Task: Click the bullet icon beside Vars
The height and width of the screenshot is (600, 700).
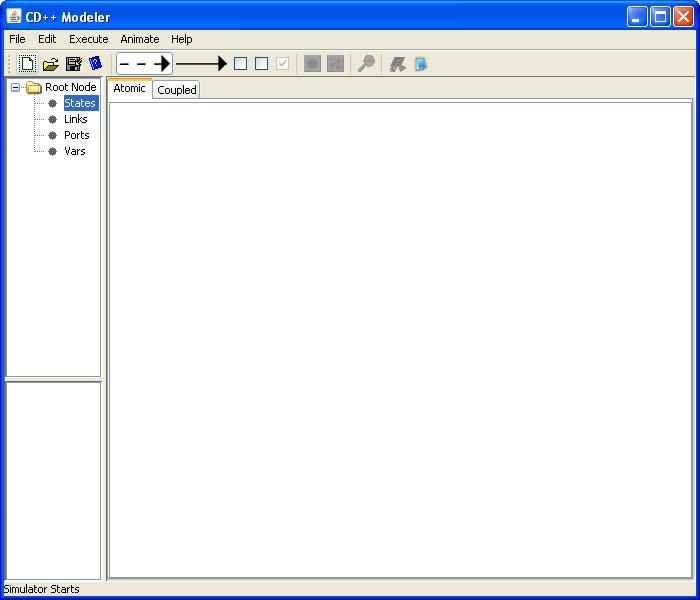Action: [52, 152]
